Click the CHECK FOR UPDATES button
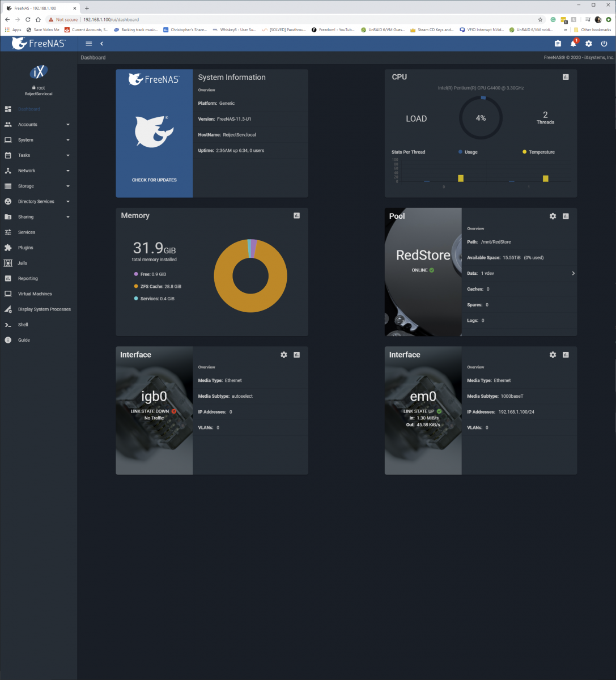616x680 pixels. click(154, 180)
